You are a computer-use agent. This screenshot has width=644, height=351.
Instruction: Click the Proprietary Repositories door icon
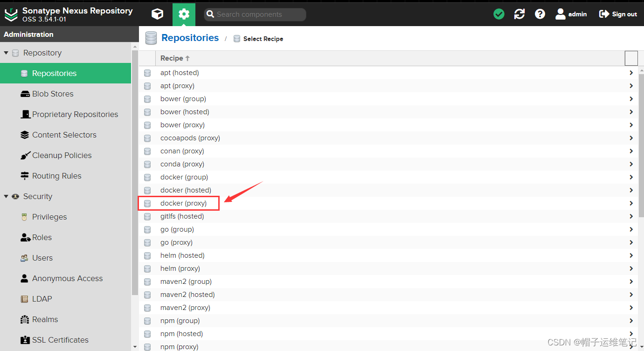(25, 114)
